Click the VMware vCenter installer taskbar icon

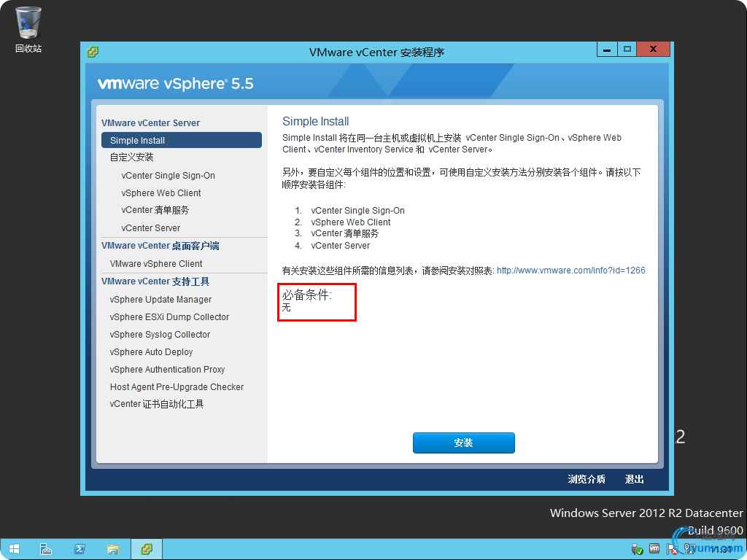147,549
